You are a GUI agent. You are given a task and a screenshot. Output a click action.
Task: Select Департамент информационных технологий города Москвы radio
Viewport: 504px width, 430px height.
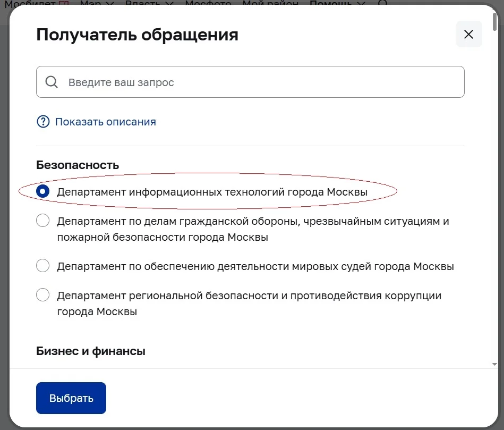[x=42, y=191]
